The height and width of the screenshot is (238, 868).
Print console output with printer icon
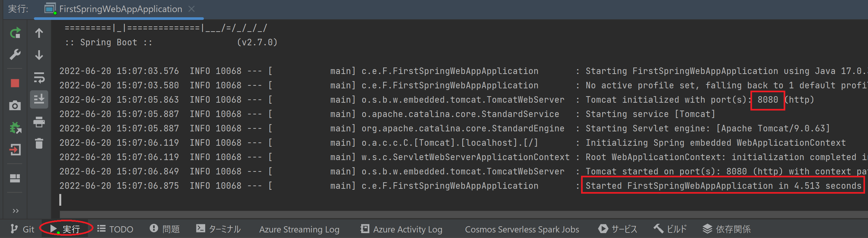[39, 122]
